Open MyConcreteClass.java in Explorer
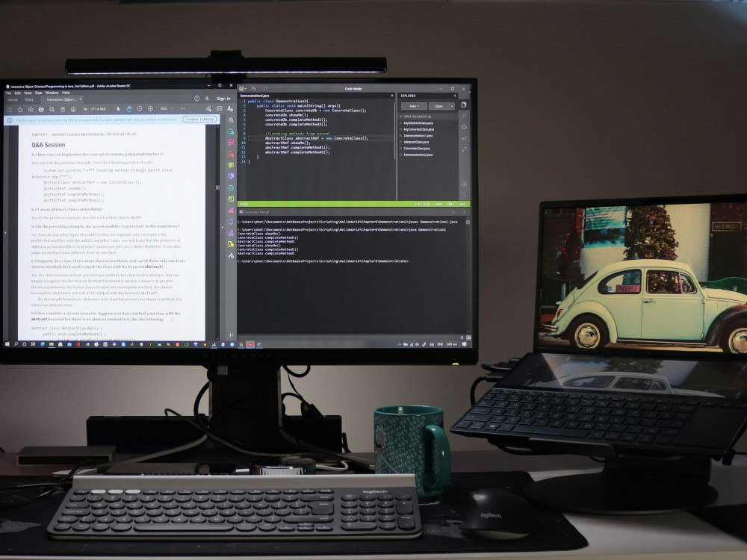Image resolution: width=747 pixels, height=560 pixels. point(418,129)
